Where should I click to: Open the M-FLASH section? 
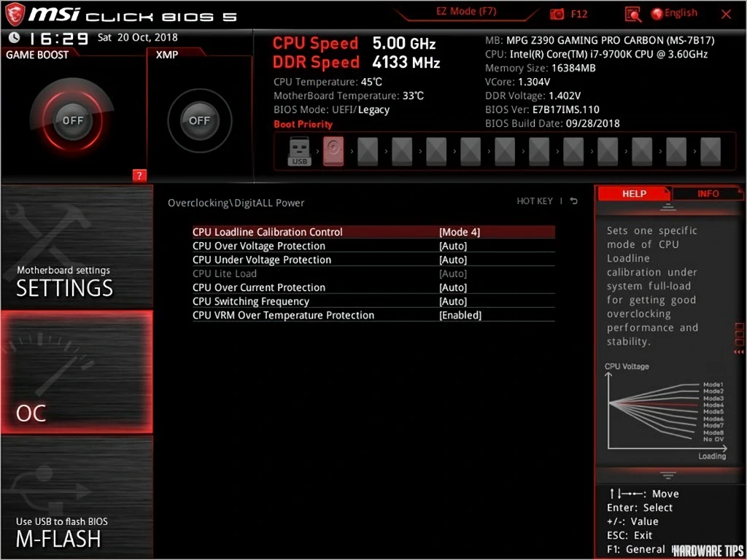(x=77, y=496)
